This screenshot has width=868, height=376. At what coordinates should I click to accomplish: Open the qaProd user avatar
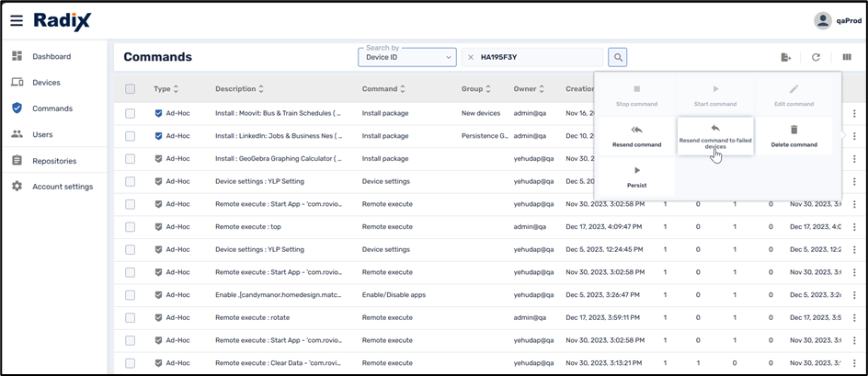pos(823,20)
